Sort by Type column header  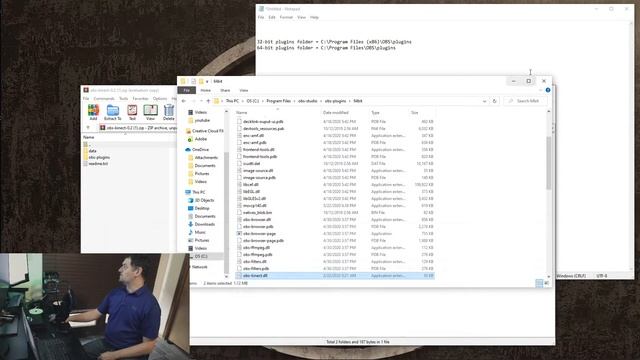coord(375,113)
